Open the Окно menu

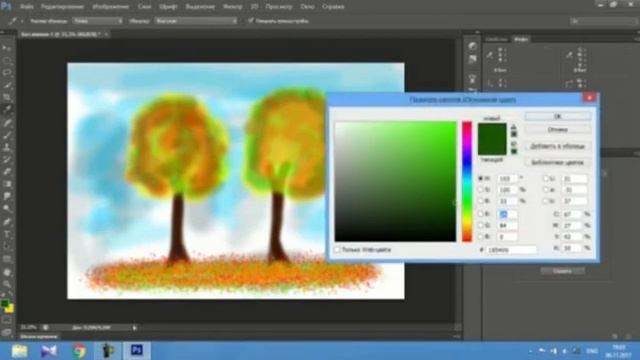click(307, 7)
